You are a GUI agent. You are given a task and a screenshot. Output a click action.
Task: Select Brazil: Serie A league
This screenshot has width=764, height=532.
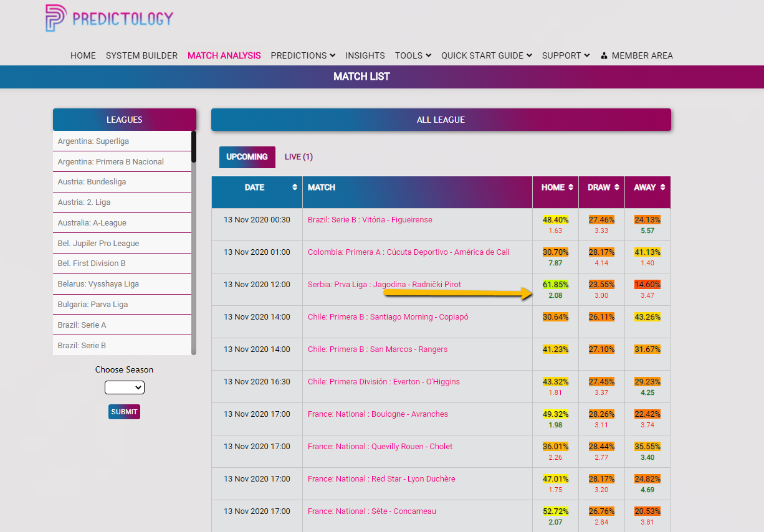[x=122, y=325]
